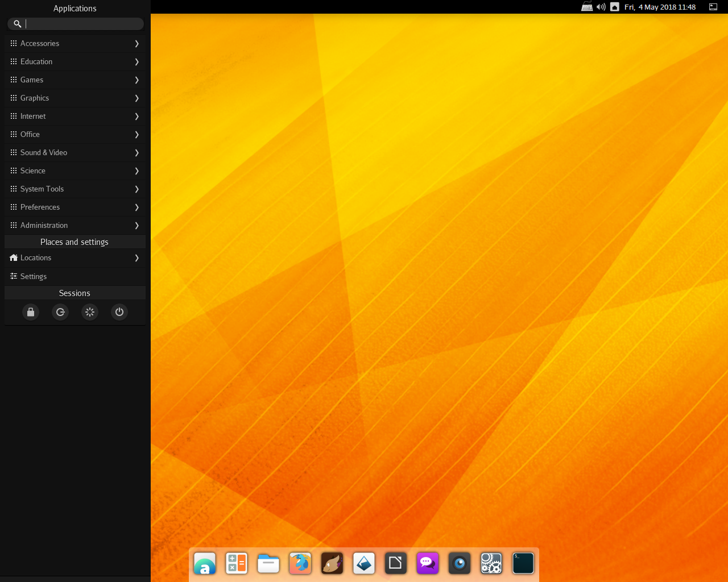Launch the Terminal from the dock
This screenshot has width=728, height=582.
click(523, 563)
